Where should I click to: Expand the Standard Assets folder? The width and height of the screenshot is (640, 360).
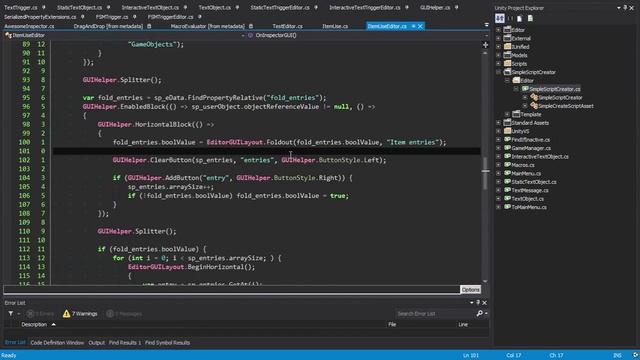tap(498, 123)
